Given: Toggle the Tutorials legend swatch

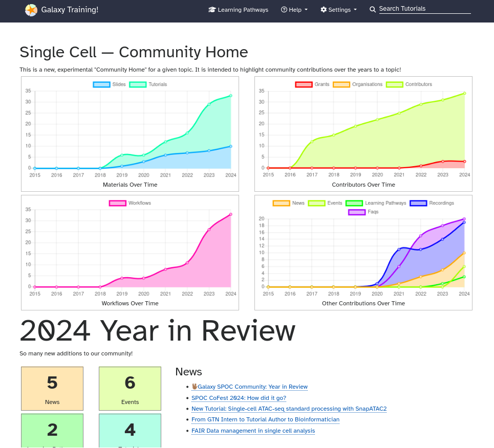Looking at the screenshot, I should [138, 84].
